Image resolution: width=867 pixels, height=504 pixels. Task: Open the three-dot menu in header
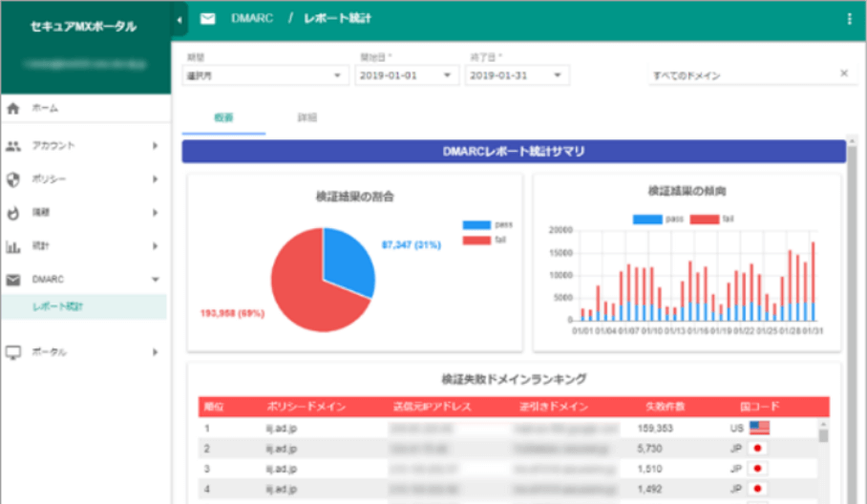849,18
